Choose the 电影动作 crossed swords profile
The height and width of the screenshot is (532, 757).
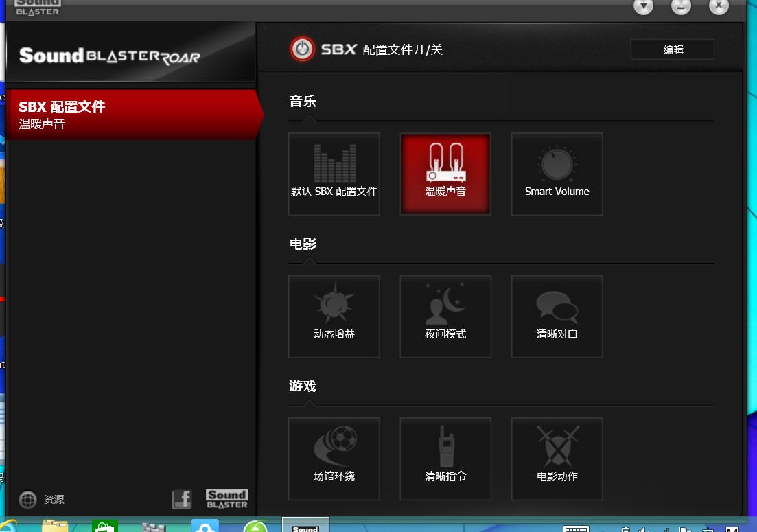(x=557, y=459)
